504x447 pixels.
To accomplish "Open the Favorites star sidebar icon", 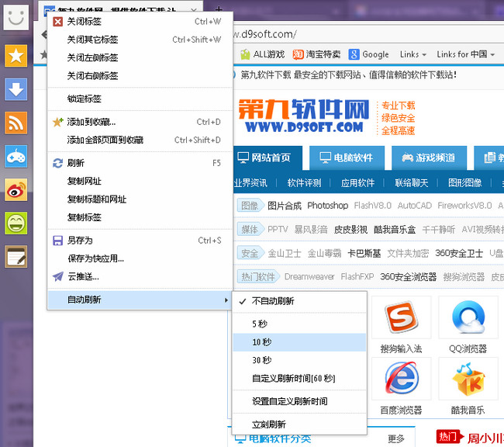I will pos(16,56).
